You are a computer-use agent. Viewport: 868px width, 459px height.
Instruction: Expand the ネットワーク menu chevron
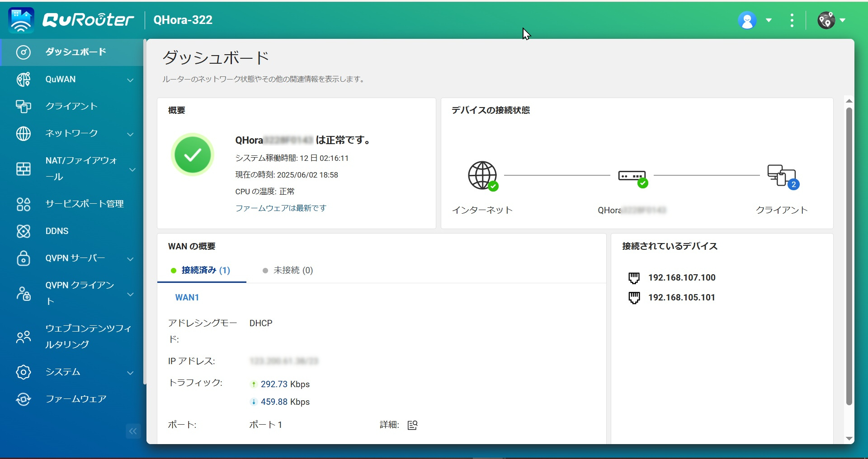pyautogui.click(x=130, y=134)
